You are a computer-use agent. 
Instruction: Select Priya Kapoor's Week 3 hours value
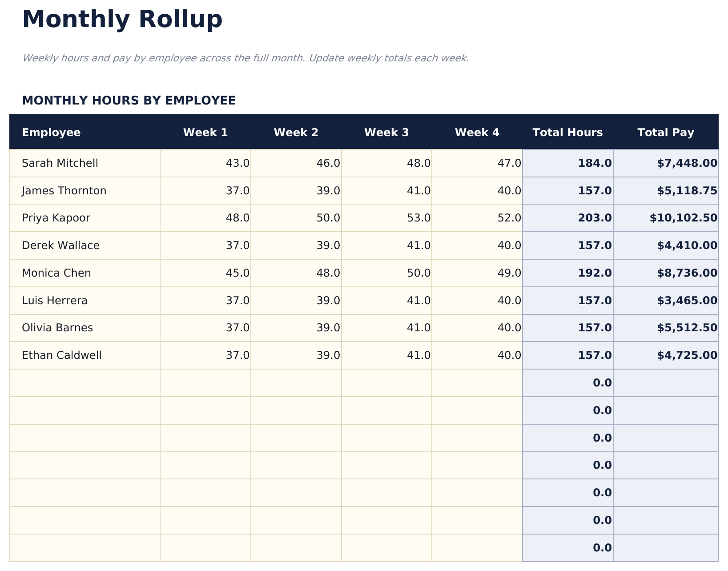click(x=420, y=218)
